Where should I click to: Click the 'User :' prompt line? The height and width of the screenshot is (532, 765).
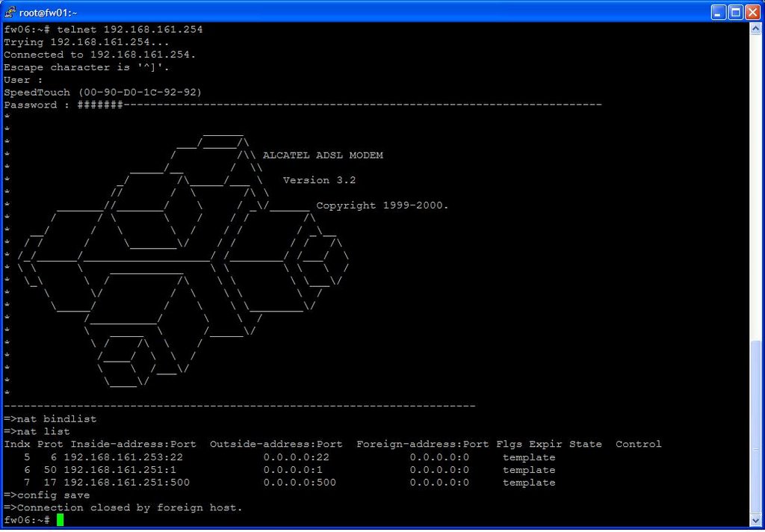(23, 80)
